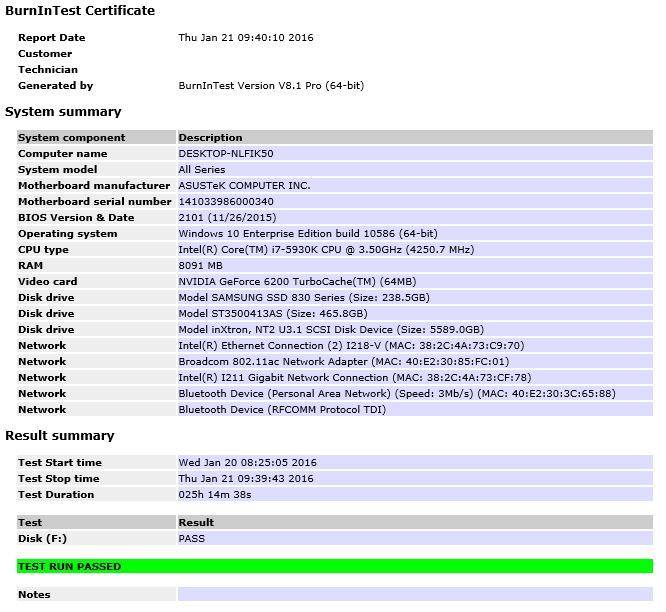Select RAM value '8091 MB'
Image resolution: width=666 pixels, height=612 pixels.
200,266
